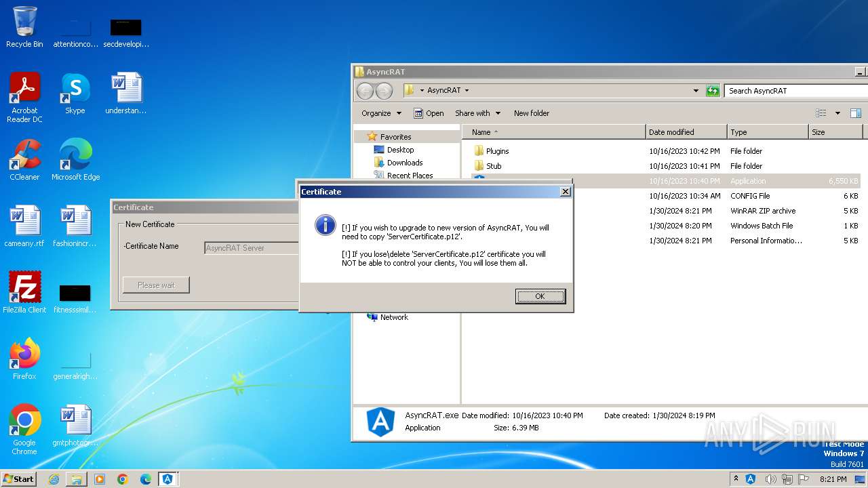
Task: Open the Start menu
Action: pos(18,479)
